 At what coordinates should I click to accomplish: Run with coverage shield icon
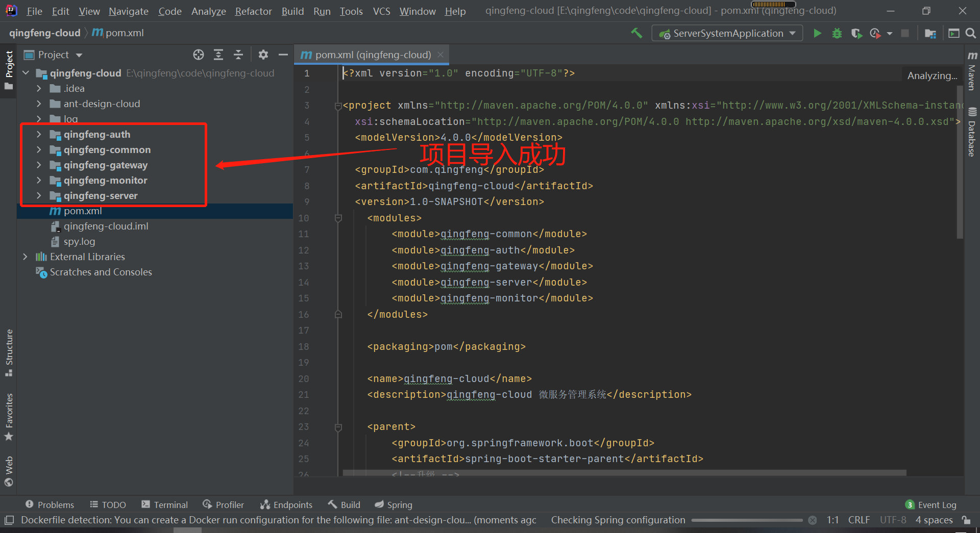856,33
